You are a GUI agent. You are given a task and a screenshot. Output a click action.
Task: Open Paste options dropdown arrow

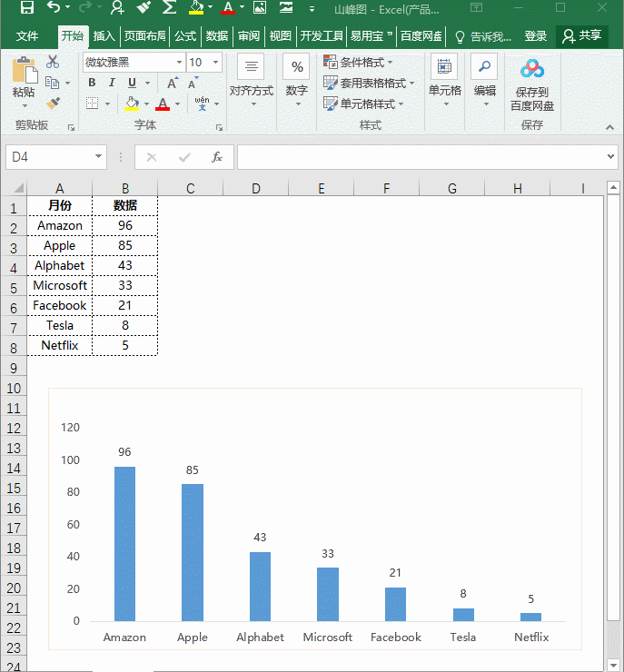(25, 106)
